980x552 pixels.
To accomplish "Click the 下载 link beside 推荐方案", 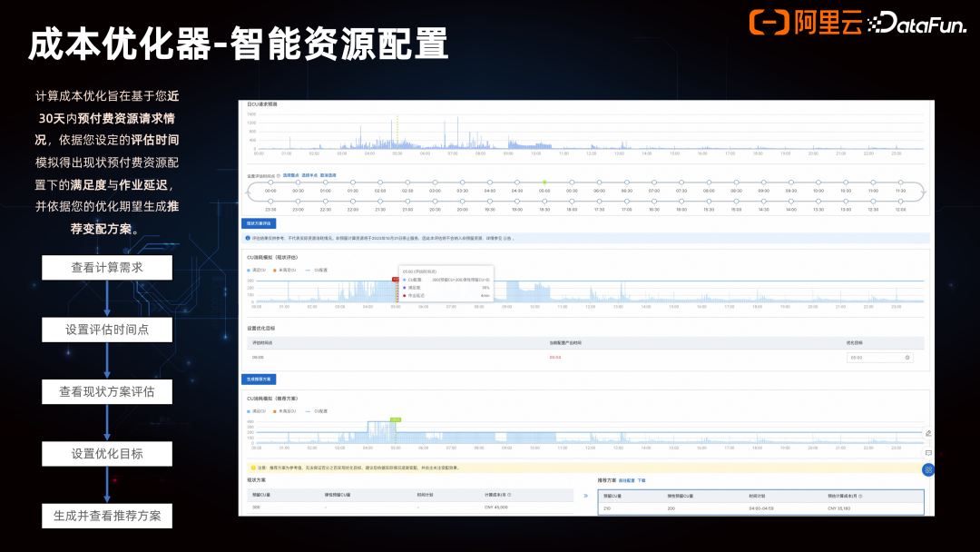I will 640,479.
